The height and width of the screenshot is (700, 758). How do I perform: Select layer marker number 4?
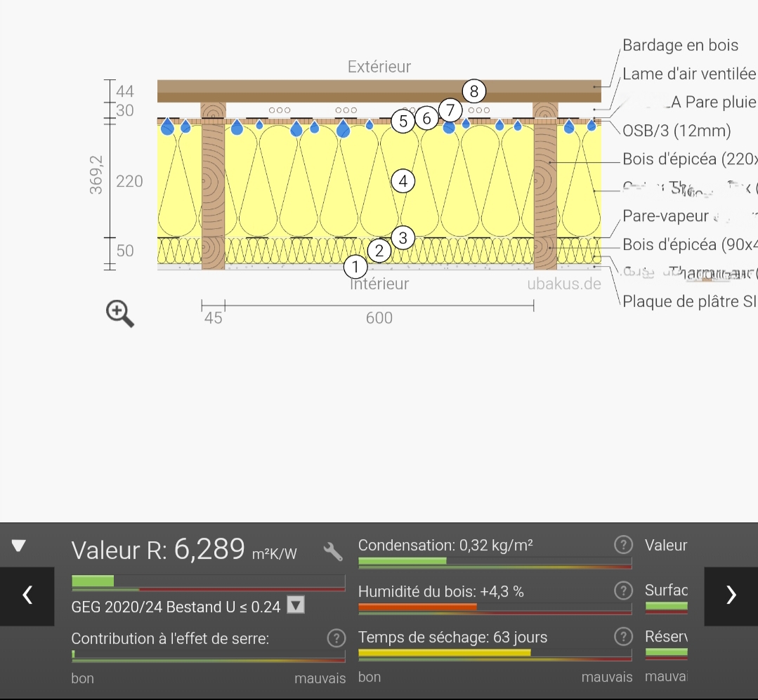(x=403, y=181)
